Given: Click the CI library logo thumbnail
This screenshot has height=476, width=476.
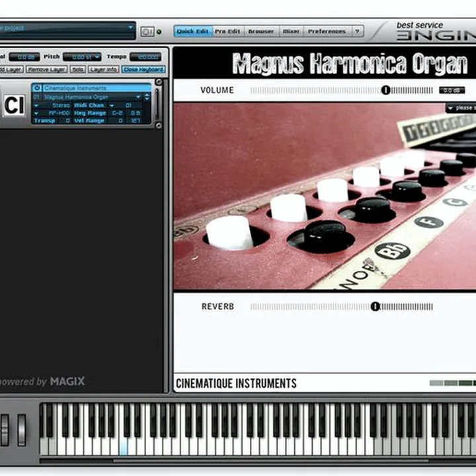Looking at the screenshot, I should coord(14,105).
